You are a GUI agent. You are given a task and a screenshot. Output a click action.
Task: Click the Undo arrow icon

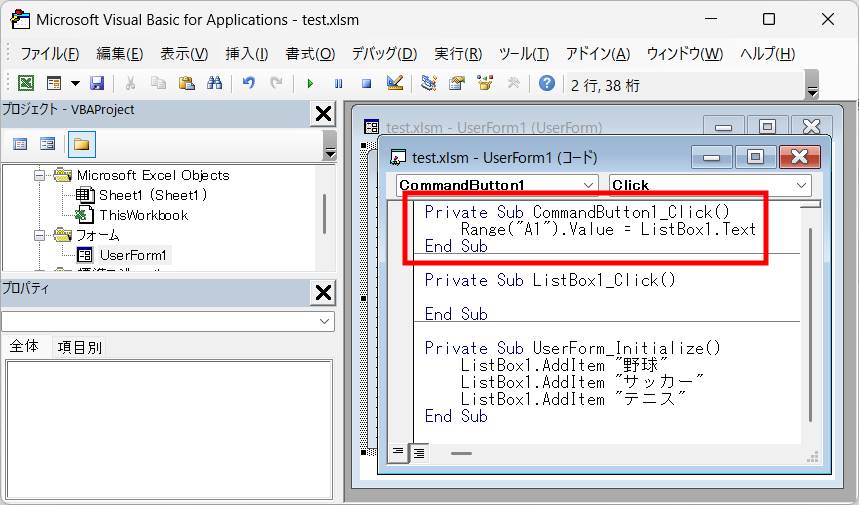(249, 83)
